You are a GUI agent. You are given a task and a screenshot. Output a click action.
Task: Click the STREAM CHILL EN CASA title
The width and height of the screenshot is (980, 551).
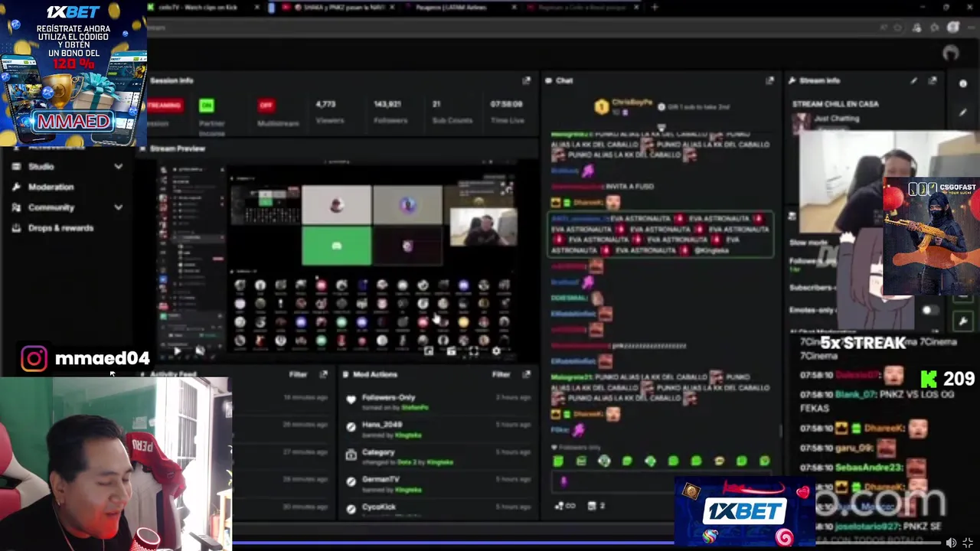835,104
